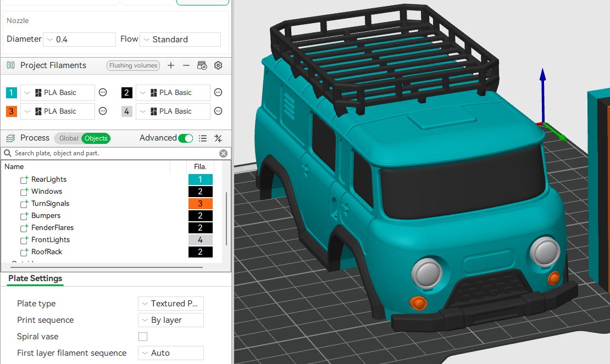Change RearLights filament assignment cell
Image resolution: width=610 pixels, height=364 pixels.
click(201, 180)
